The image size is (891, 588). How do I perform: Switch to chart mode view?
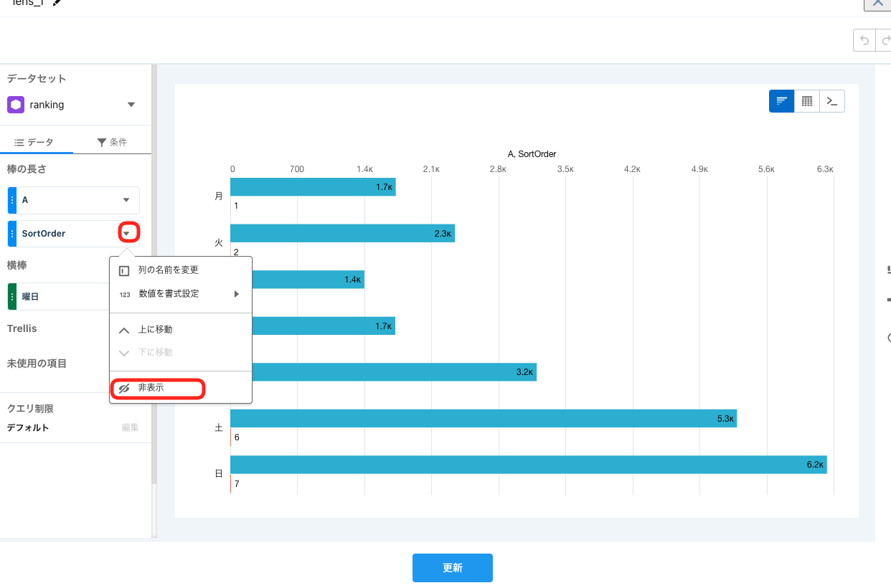point(782,101)
